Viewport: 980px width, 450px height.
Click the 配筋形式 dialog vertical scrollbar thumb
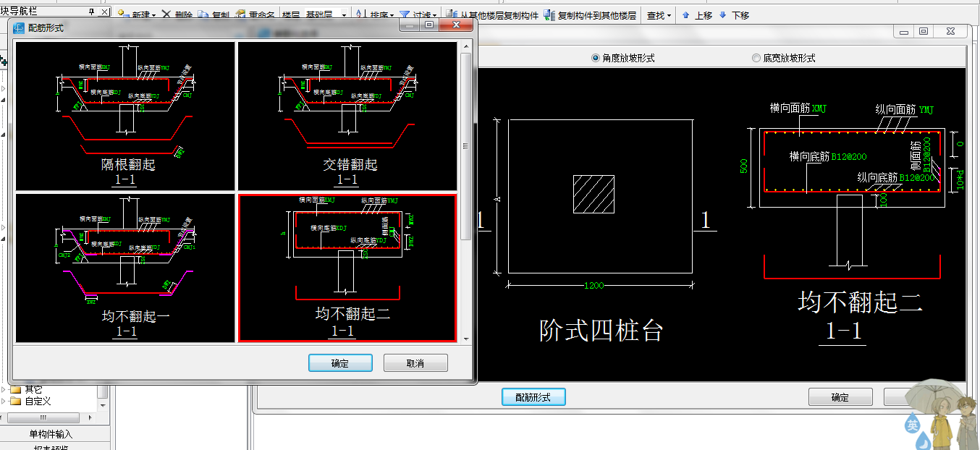[466, 145]
